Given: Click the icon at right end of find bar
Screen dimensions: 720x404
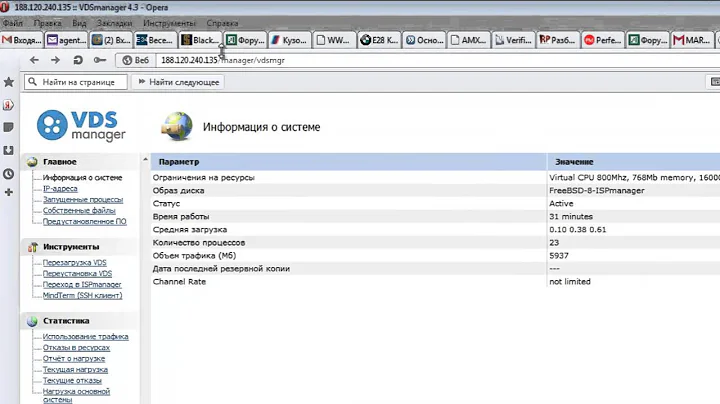Looking at the screenshot, I should (x=714, y=82).
